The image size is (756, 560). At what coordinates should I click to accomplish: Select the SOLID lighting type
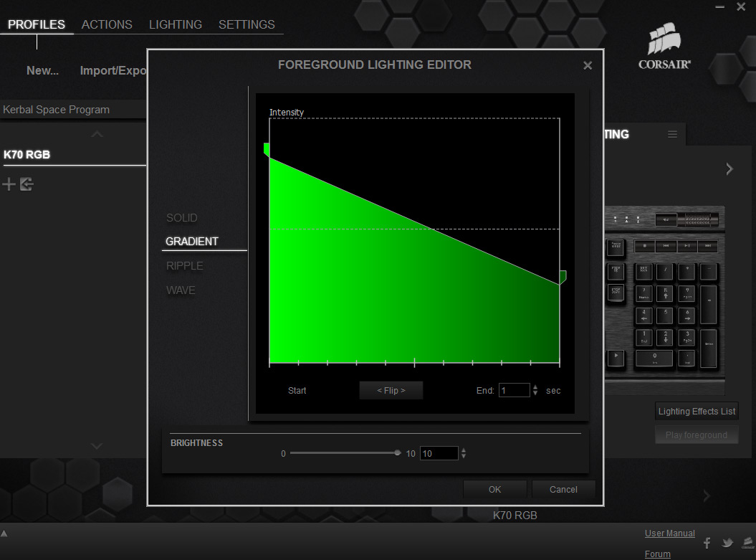[182, 218]
